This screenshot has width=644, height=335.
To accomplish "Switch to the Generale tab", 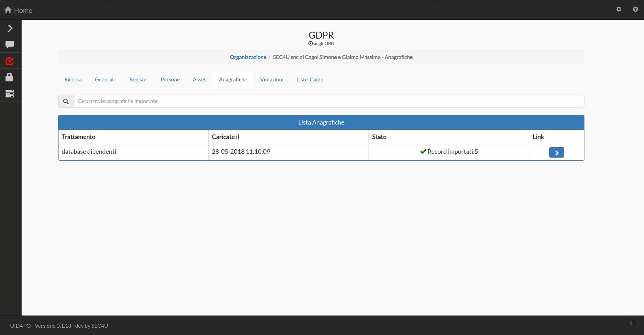I will [106, 79].
